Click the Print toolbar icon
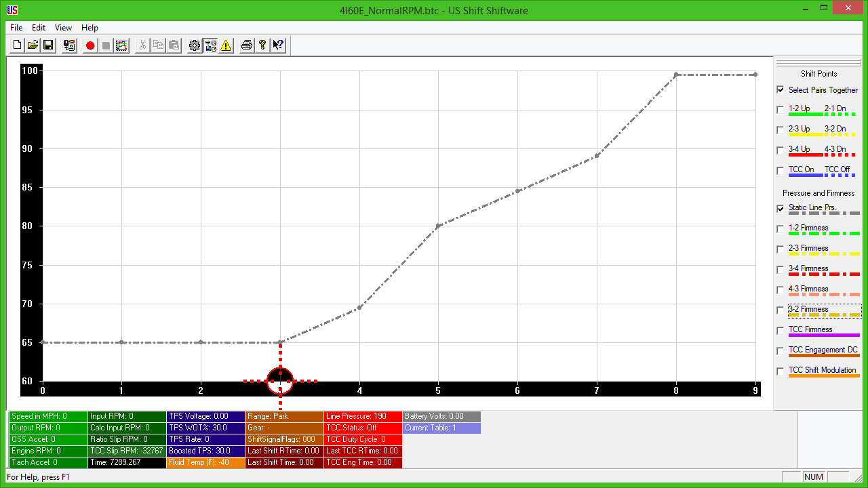This screenshot has width=868, height=488. (x=247, y=45)
